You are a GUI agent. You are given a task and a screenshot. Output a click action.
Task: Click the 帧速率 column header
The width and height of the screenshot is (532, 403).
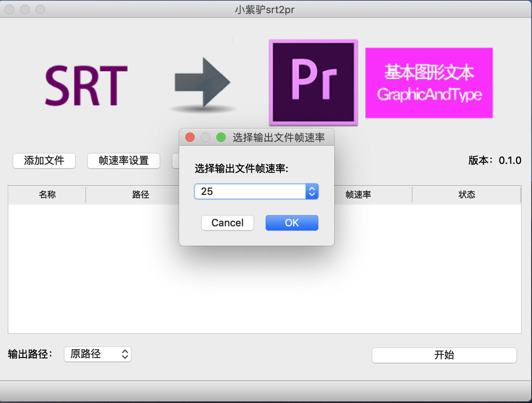click(358, 195)
